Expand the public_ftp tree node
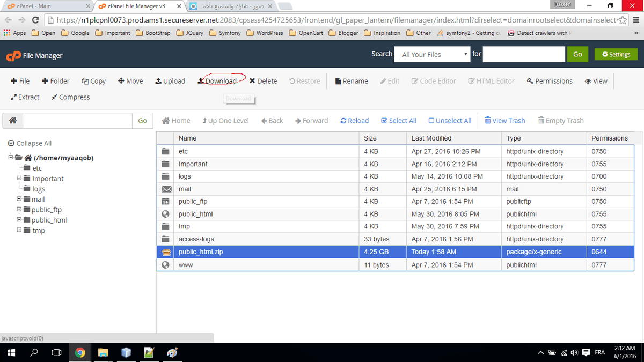This screenshot has height=362, width=644. coord(19,209)
